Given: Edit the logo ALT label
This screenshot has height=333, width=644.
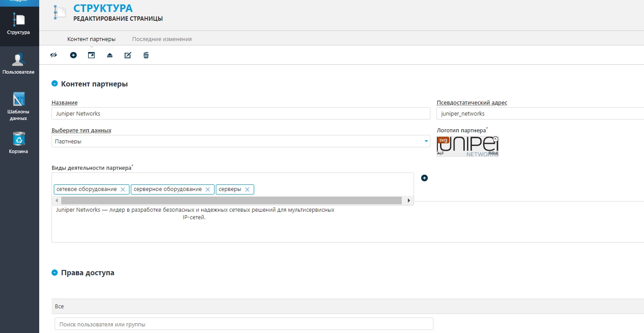Looking at the screenshot, I should coord(440,153).
